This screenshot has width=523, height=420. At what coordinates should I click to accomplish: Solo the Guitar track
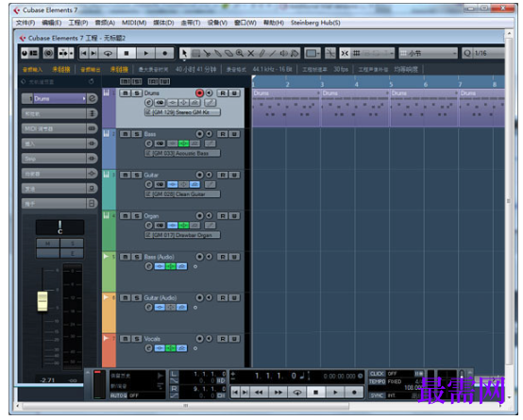137,176
